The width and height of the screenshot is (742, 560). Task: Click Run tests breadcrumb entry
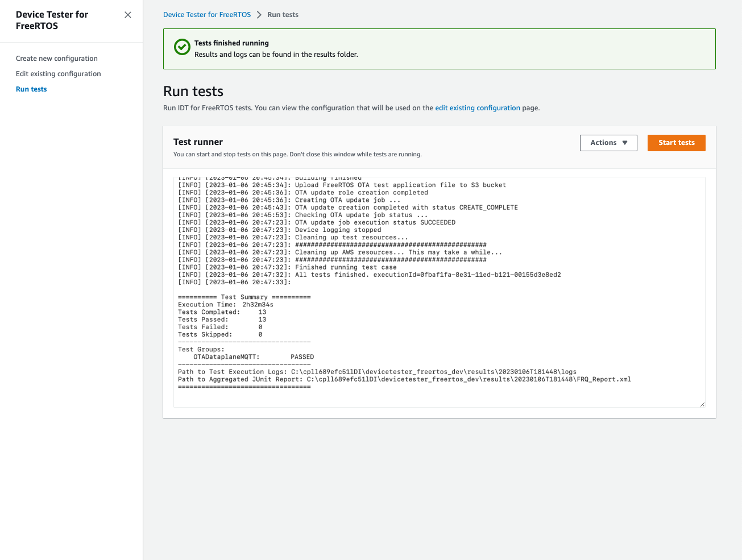click(x=283, y=14)
